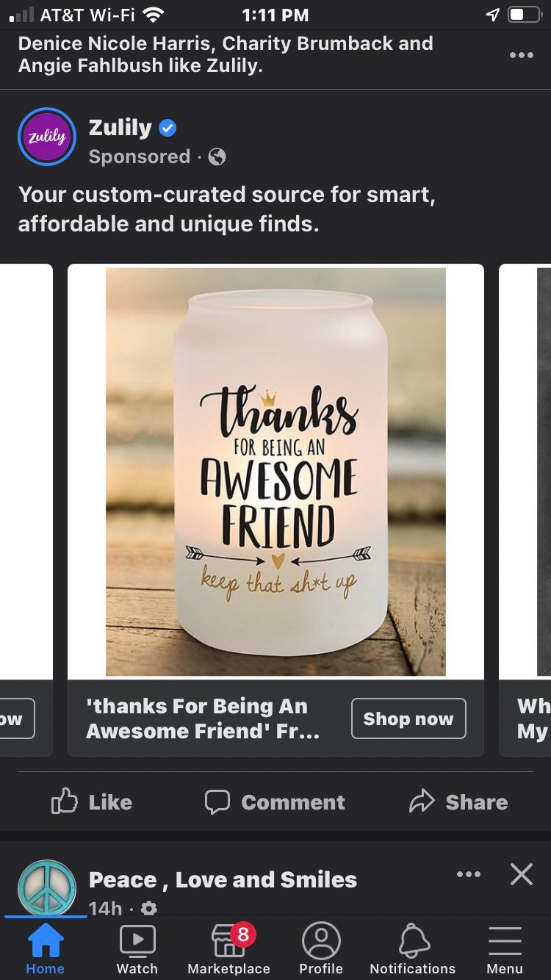Open the post settings gear icon
Image resolution: width=551 pixels, height=980 pixels.
point(148,909)
